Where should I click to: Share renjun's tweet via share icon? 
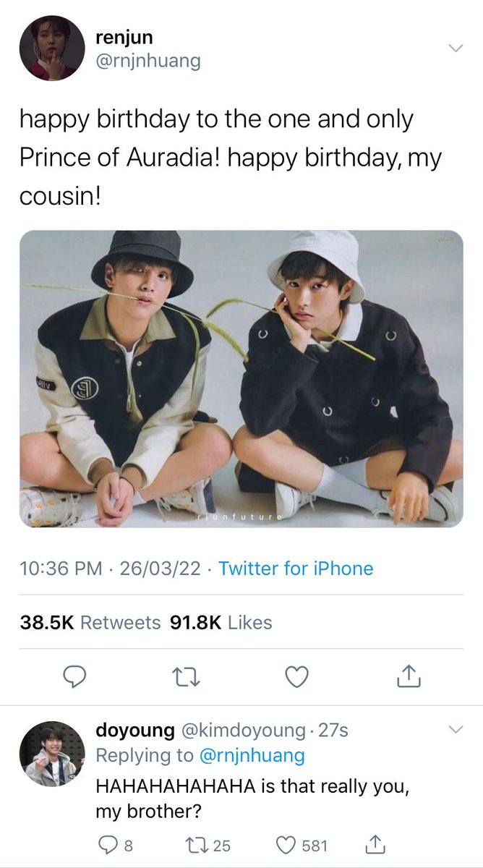(x=409, y=676)
